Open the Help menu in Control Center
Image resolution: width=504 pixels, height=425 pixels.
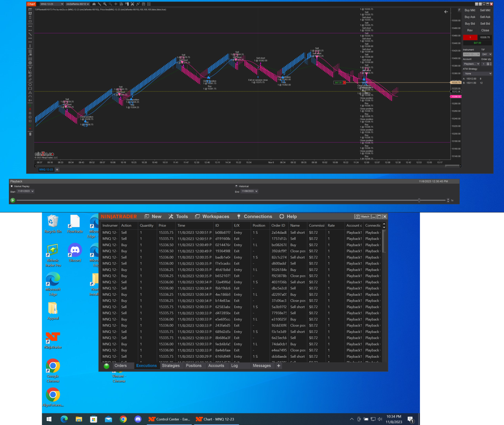coord(288,216)
